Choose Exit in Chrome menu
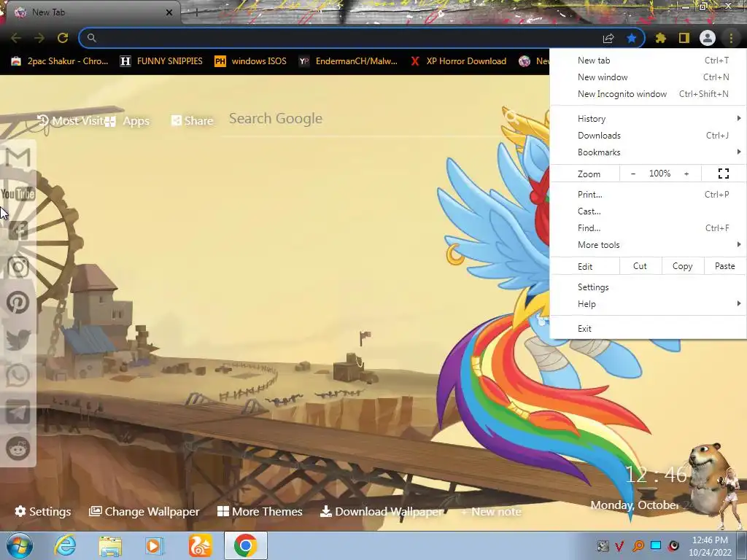This screenshot has width=747, height=560. pyautogui.click(x=649, y=329)
